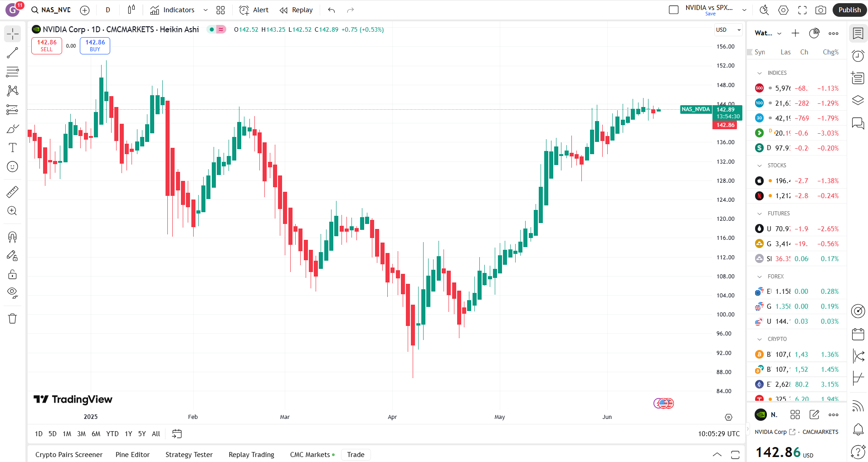This screenshot has height=462, width=868.
Task: Collapse the INDICES watchlist section
Action: pos(760,73)
